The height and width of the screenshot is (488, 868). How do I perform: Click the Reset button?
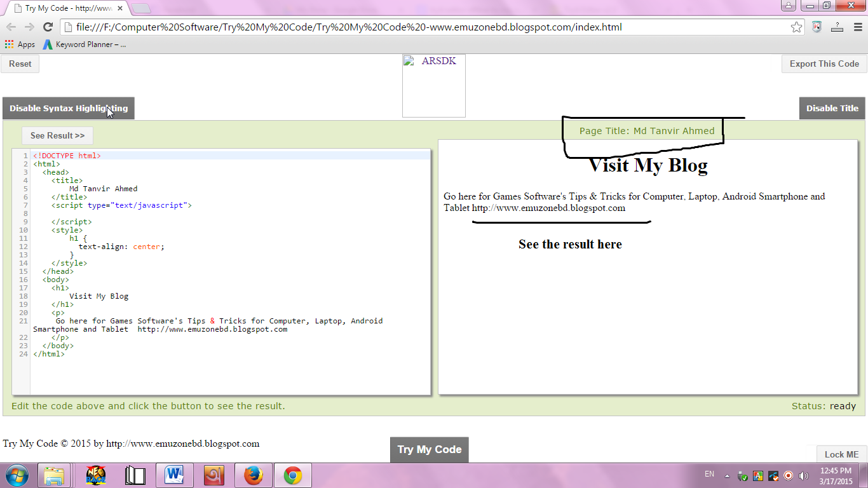(20, 64)
